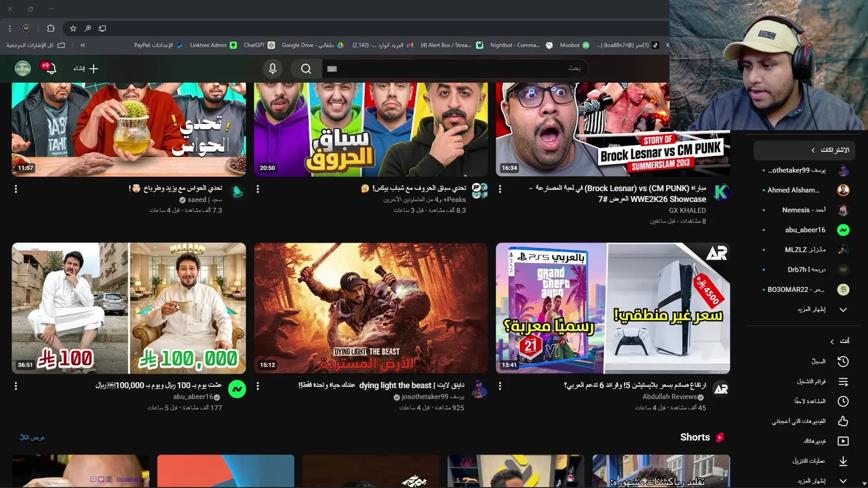Play the تحدي الحواس video thumbnail
This screenshot has height=488, width=868.
[129, 129]
